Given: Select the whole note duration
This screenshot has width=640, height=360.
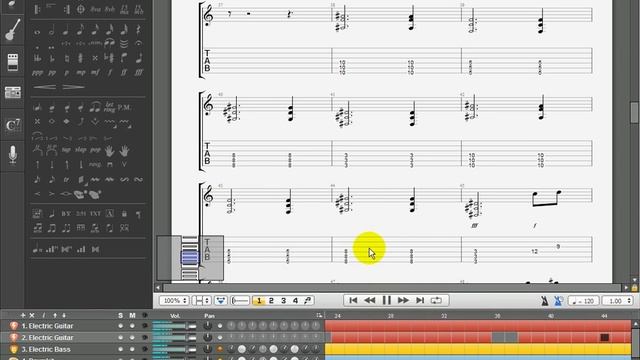Looking at the screenshot, I should [x=37, y=32].
